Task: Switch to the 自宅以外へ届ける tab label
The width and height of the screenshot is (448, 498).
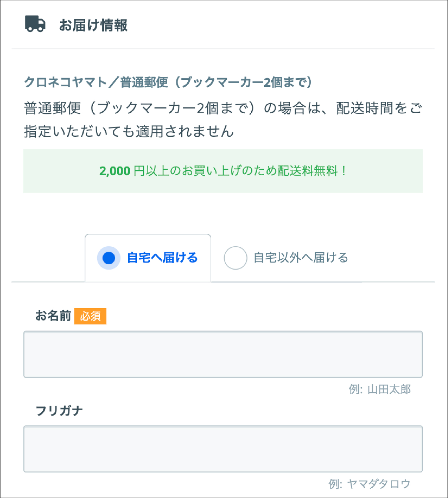Action: click(301, 258)
